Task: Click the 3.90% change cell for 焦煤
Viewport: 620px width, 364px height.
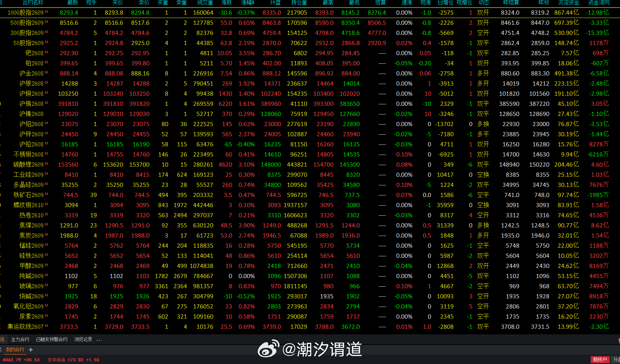Action: [246, 226]
